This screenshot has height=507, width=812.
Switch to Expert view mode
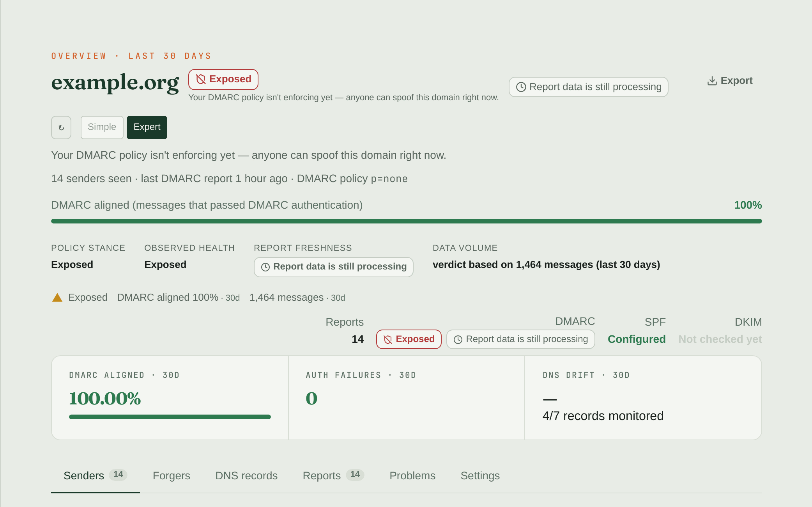(x=147, y=128)
